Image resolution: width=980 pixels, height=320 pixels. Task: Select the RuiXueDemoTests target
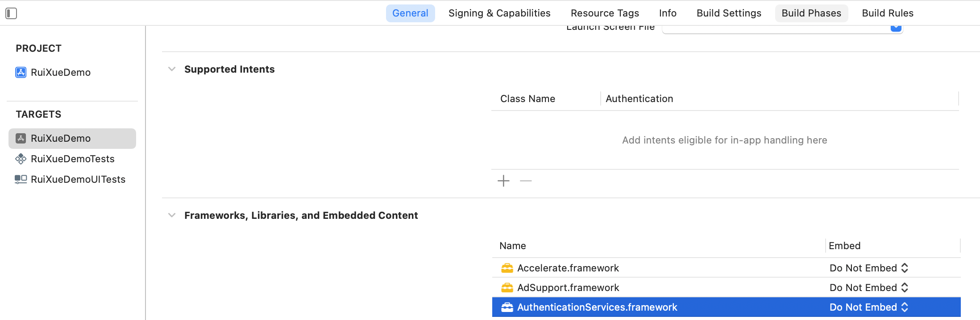pos(72,159)
